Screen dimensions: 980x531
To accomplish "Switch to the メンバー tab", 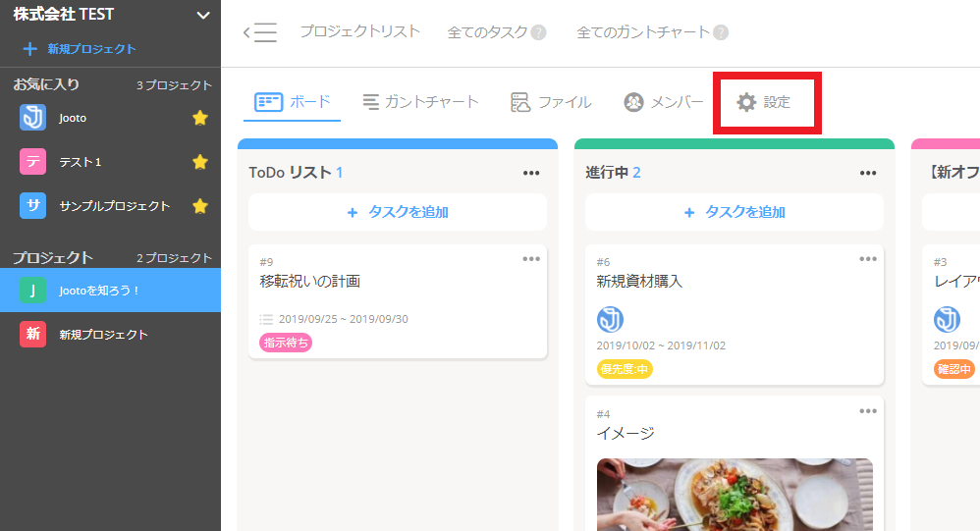I will tap(664, 102).
